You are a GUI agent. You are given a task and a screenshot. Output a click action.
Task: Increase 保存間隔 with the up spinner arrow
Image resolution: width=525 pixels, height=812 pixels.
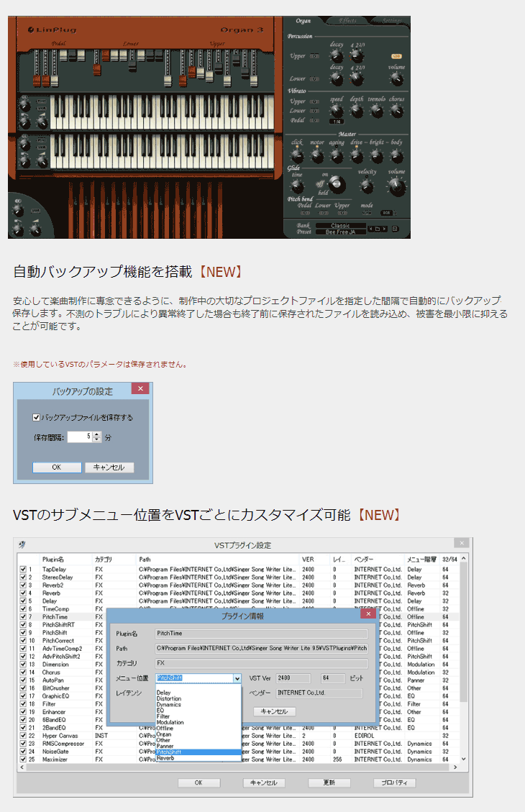click(97, 434)
